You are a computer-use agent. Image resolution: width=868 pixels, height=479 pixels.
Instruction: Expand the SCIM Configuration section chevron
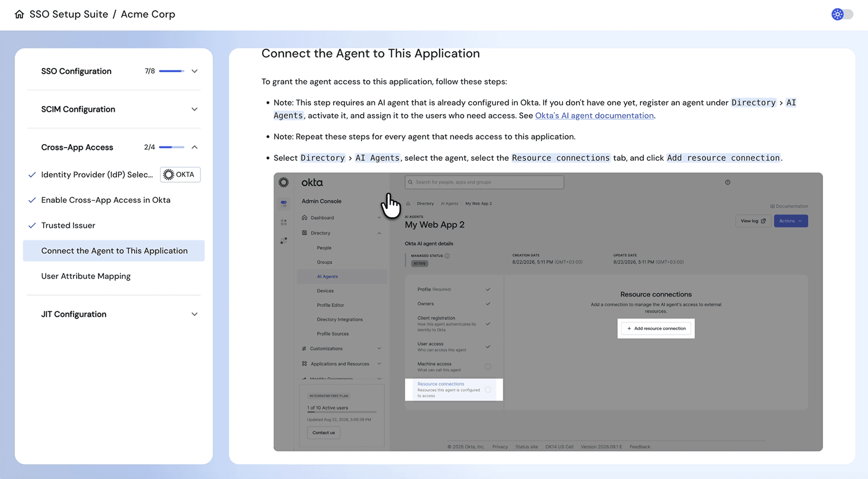[195, 110]
